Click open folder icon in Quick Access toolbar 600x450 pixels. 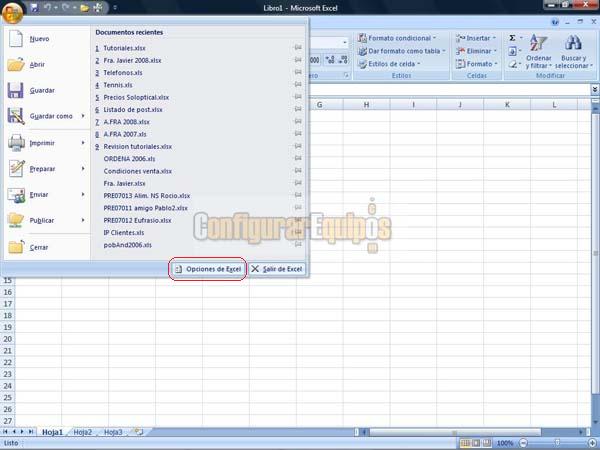[85, 8]
